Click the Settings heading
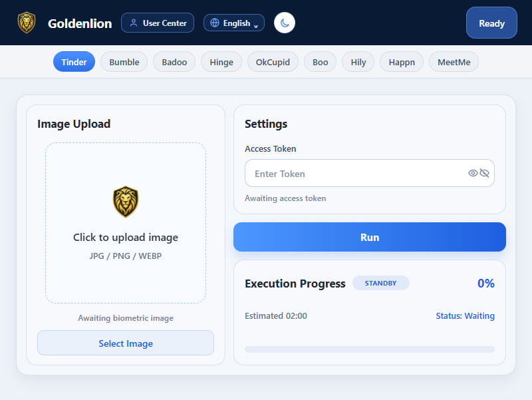 [x=266, y=124]
